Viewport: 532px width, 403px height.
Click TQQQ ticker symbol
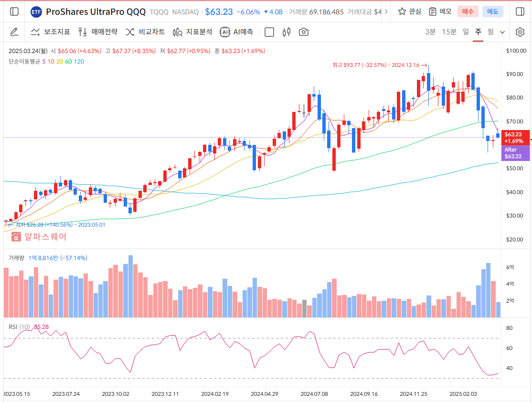pos(159,12)
